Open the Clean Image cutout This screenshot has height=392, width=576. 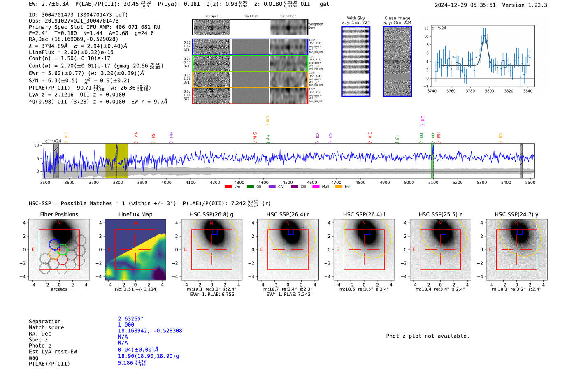[x=397, y=61]
